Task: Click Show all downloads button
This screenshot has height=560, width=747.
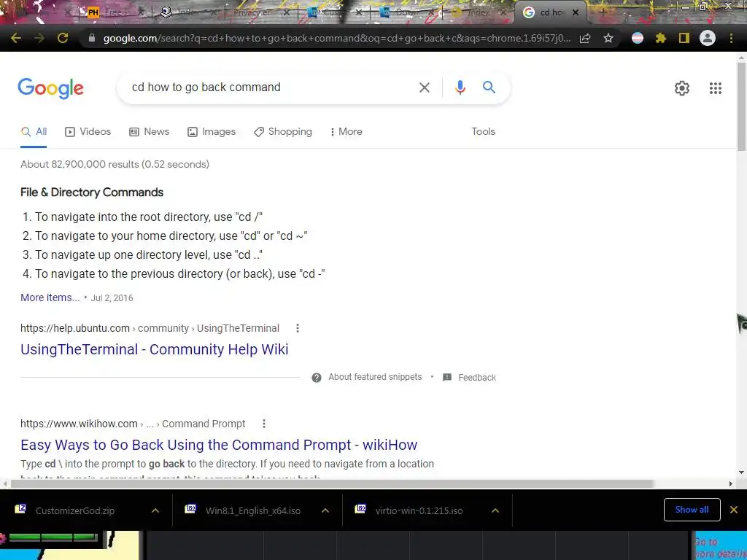Action: coord(692,510)
